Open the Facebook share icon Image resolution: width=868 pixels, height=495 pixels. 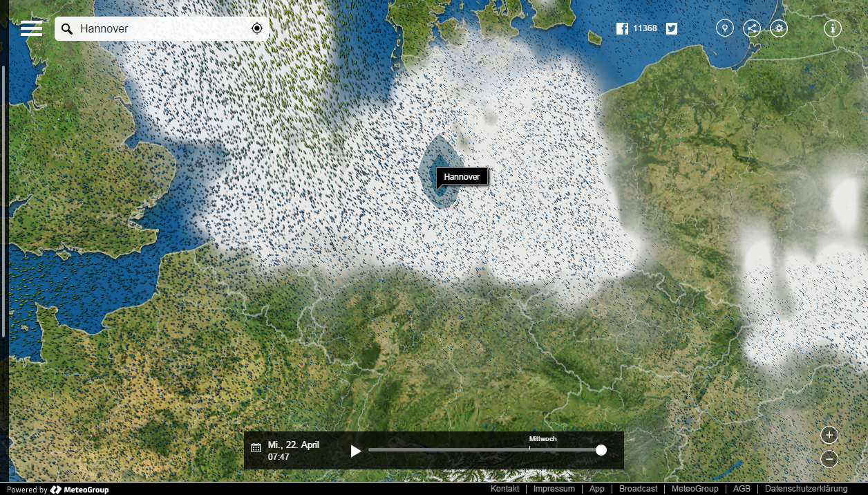(622, 28)
